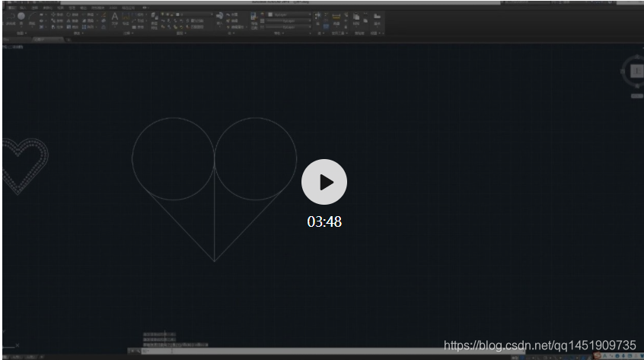This screenshot has height=360, width=644.
Task: Expand the Modify panel title
Action: pyautogui.click(x=78, y=33)
